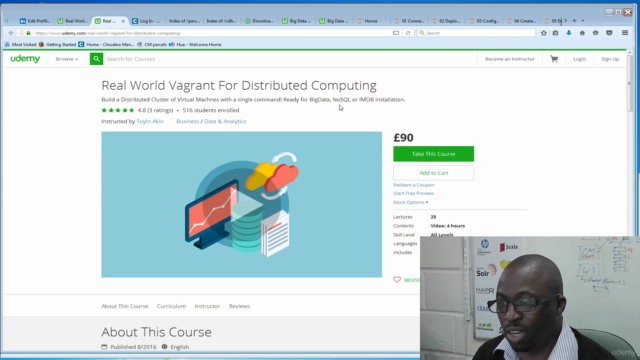Open the CM parcels bookmark
The image size is (640, 360).
pyautogui.click(x=151, y=44)
